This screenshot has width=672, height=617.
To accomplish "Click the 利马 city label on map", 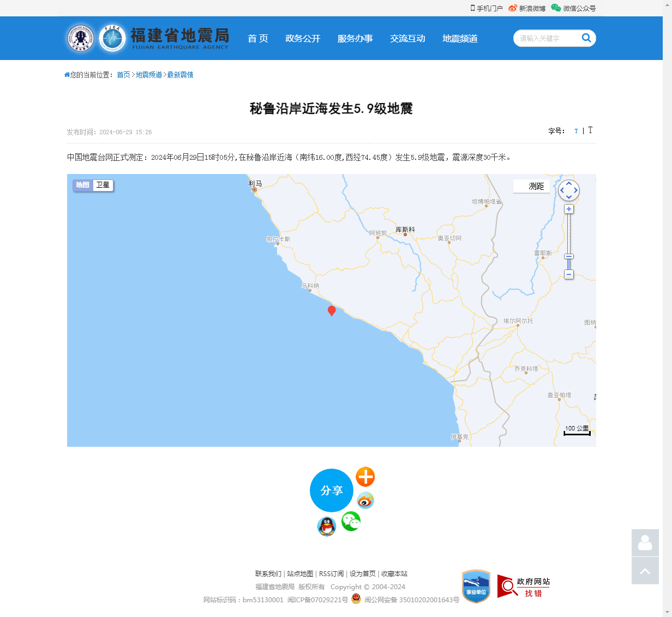I will (x=255, y=183).
